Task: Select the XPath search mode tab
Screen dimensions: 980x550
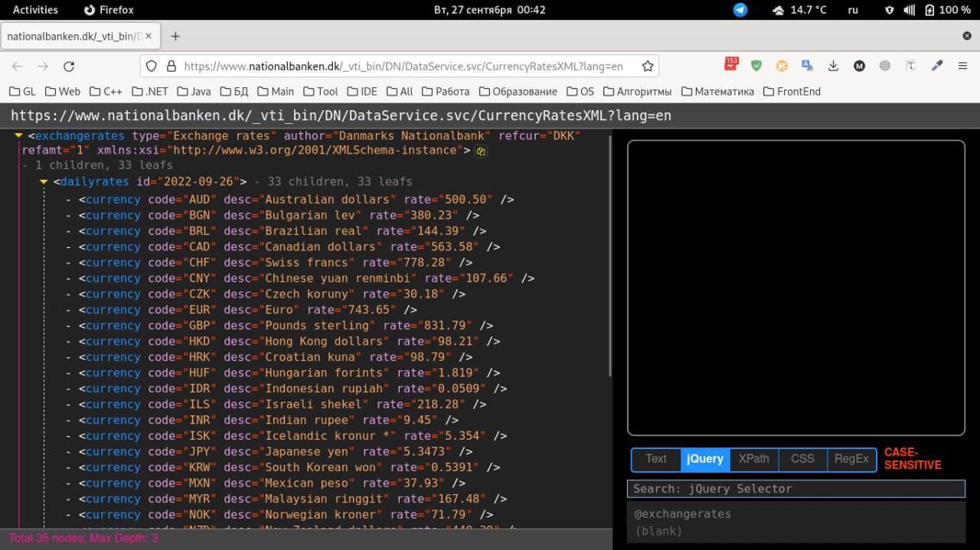Action: pos(754,459)
